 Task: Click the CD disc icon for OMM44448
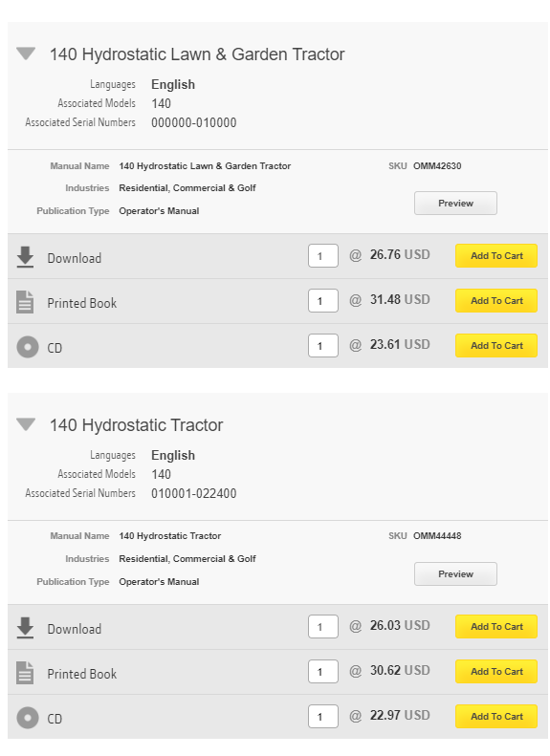pyautogui.click(x=28, y=718)
